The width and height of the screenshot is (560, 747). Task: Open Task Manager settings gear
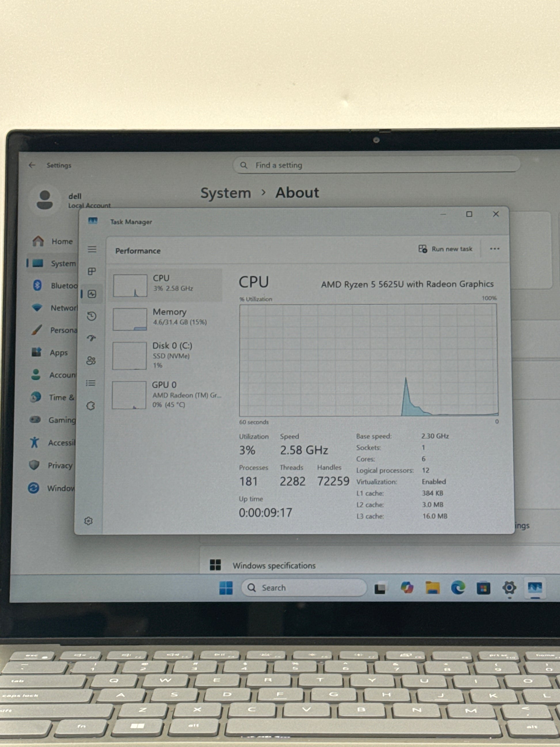coord(88,521)
